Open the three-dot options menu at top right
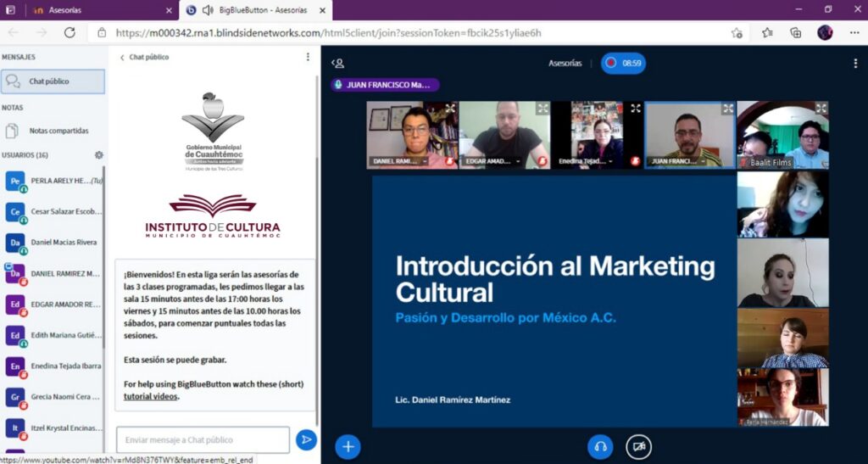Image resolution: width=868 pixels, height=464 pixels. pos(855,63)
